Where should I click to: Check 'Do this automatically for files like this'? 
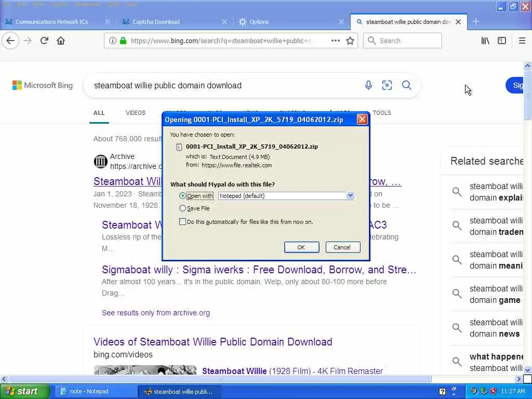tap(182, 222)
